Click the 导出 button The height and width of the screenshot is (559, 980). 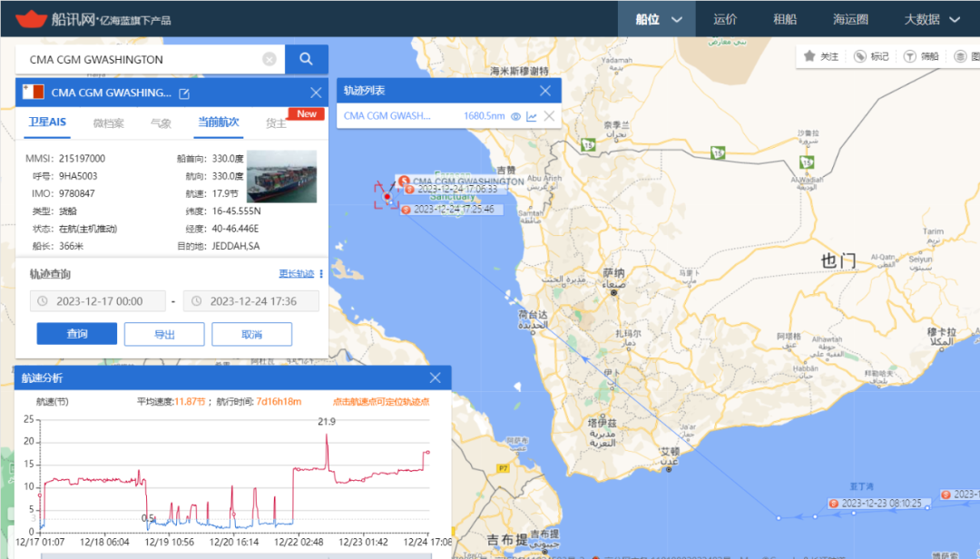164,334
